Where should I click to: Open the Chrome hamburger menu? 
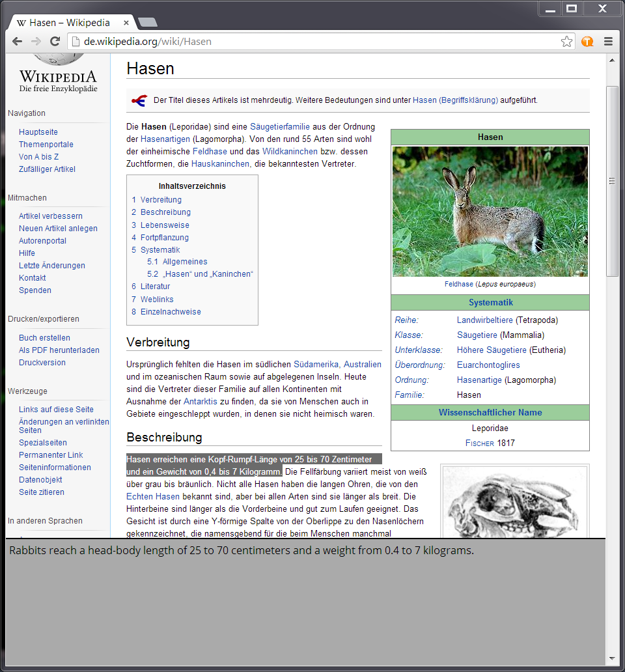[x=608, y=42]
